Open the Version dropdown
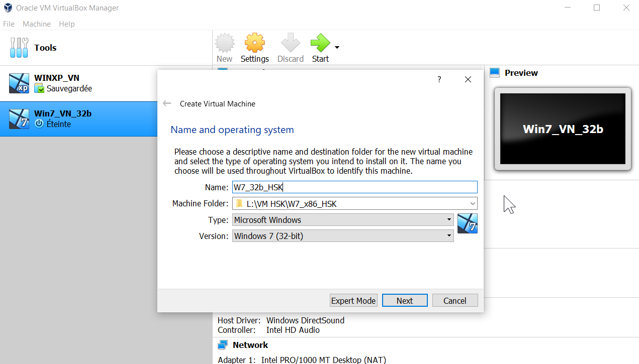 343,236
